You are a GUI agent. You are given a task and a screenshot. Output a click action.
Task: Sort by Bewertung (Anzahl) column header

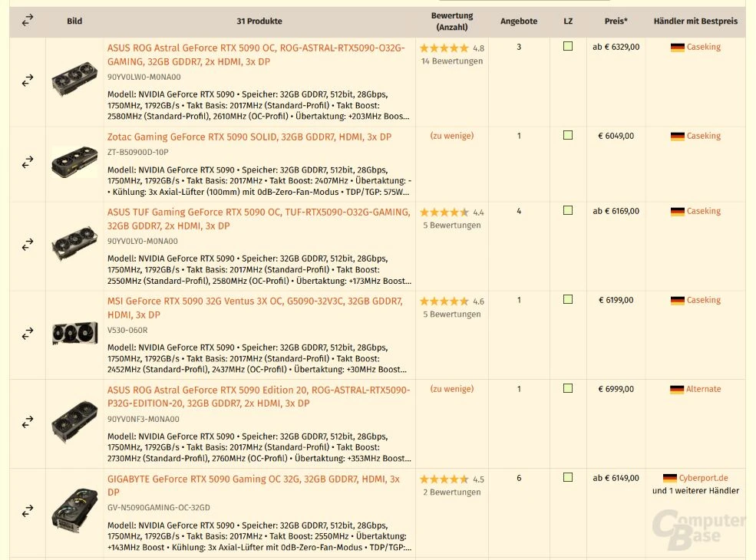click(x=452, y=21)
